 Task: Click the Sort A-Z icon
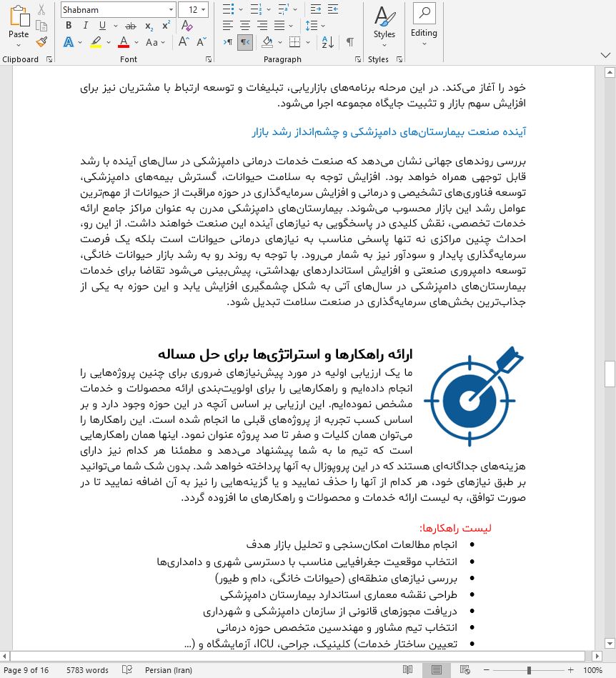(328, 42)
